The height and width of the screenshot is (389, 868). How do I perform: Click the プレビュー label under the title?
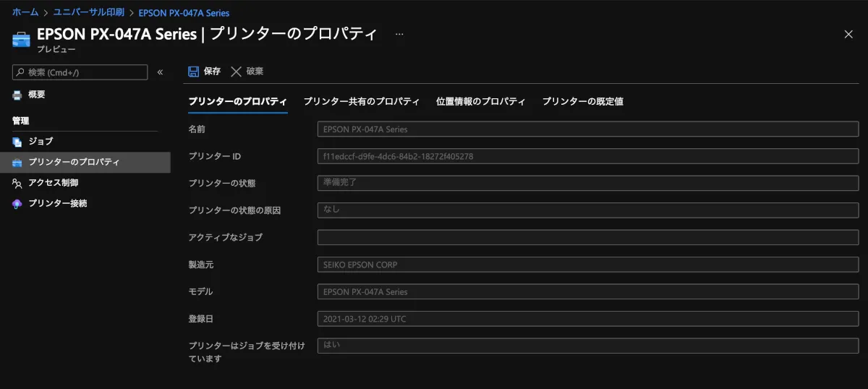[56, 49]
